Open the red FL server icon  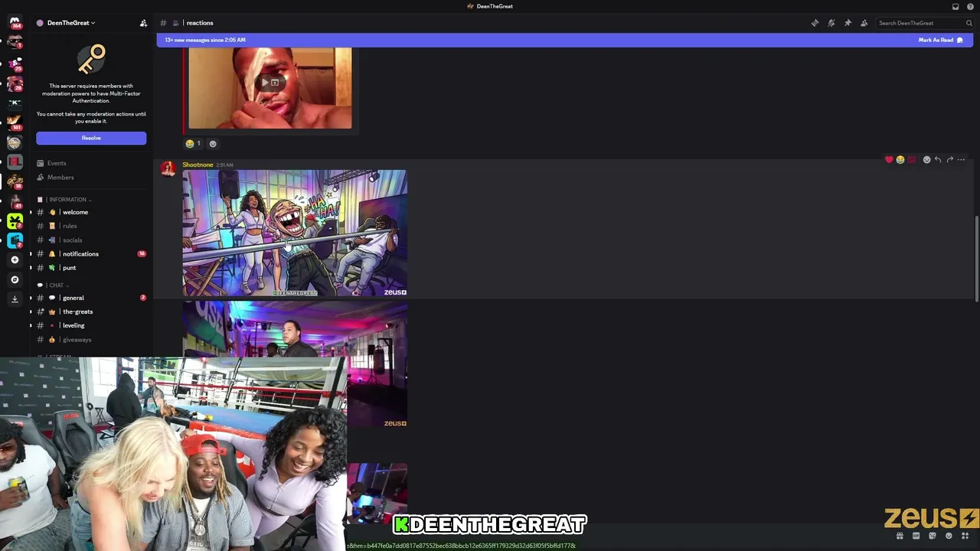click(15, 161)
